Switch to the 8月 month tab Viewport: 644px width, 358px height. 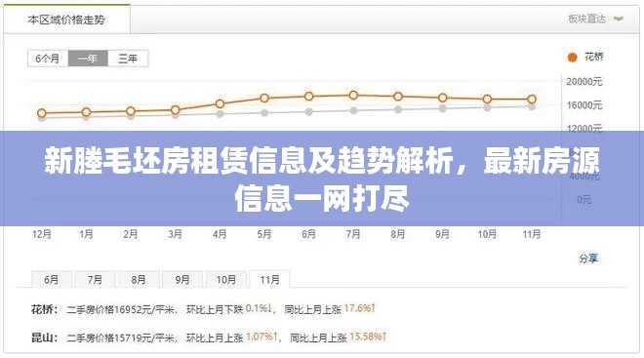click(x=139, y=280)
